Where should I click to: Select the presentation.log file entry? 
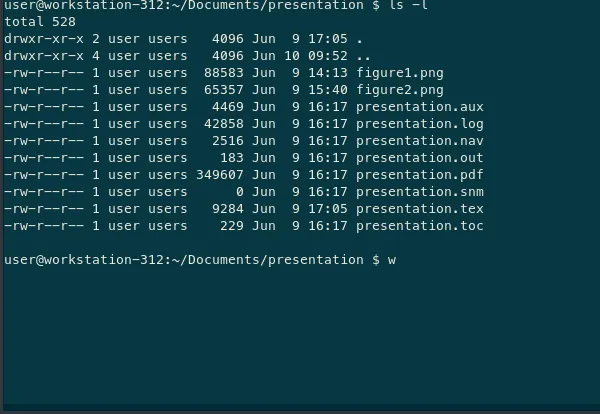pyautogui.click(x=420, y=124)
